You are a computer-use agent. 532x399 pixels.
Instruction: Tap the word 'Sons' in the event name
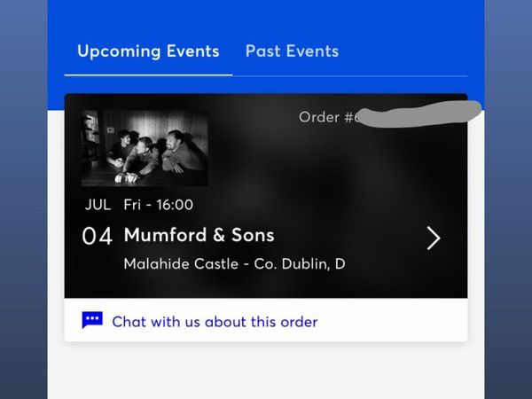click(x=253, y=235)
